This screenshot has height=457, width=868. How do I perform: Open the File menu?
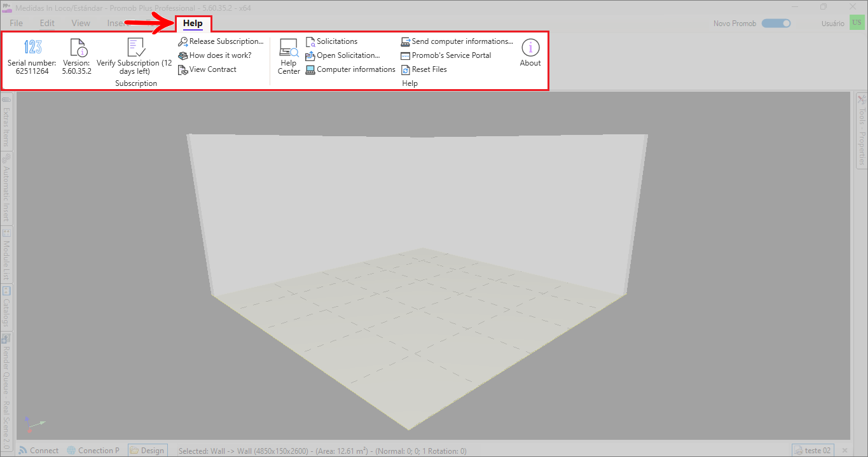click(17, 23)
